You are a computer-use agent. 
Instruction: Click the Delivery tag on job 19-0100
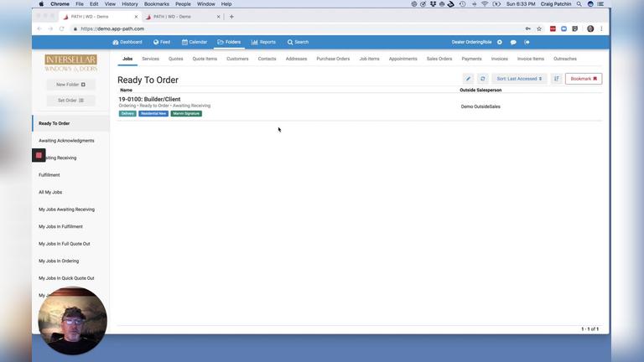127,114
